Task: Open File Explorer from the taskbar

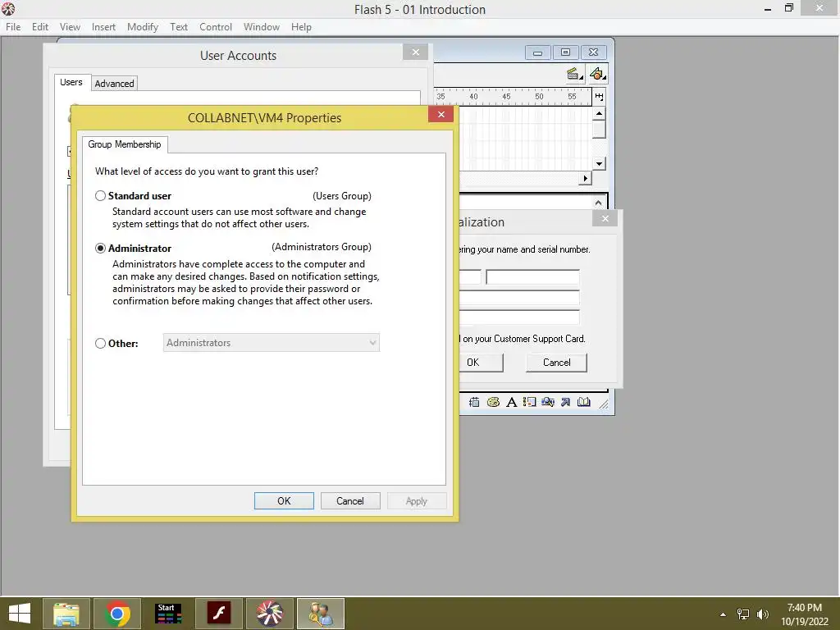Action: tap(66, 614)
